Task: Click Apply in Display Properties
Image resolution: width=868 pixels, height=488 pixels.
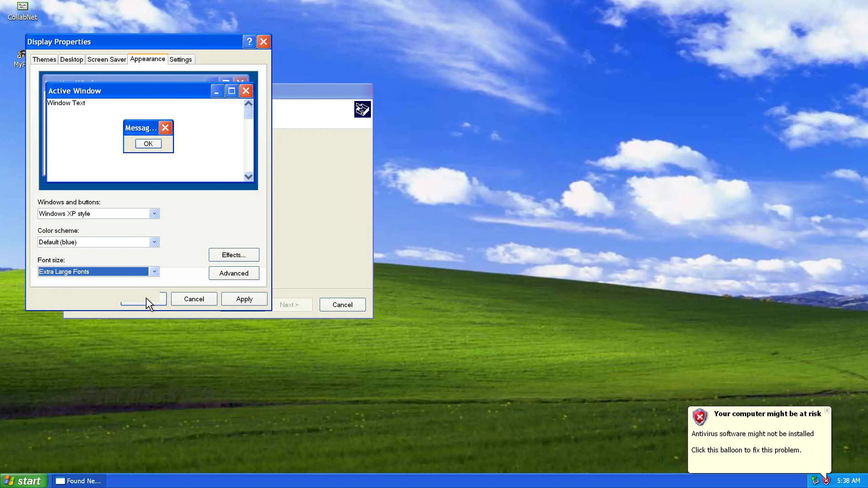Action: pos(244,299)
